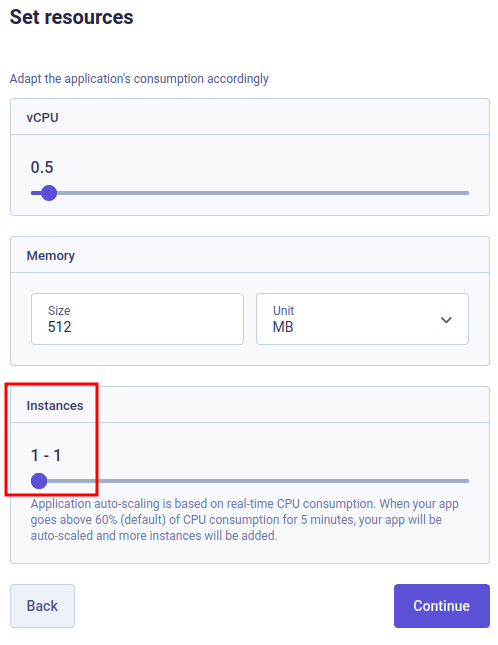Click the 1 - 1 instances range label
498x645 pixels.
[46, 455]
